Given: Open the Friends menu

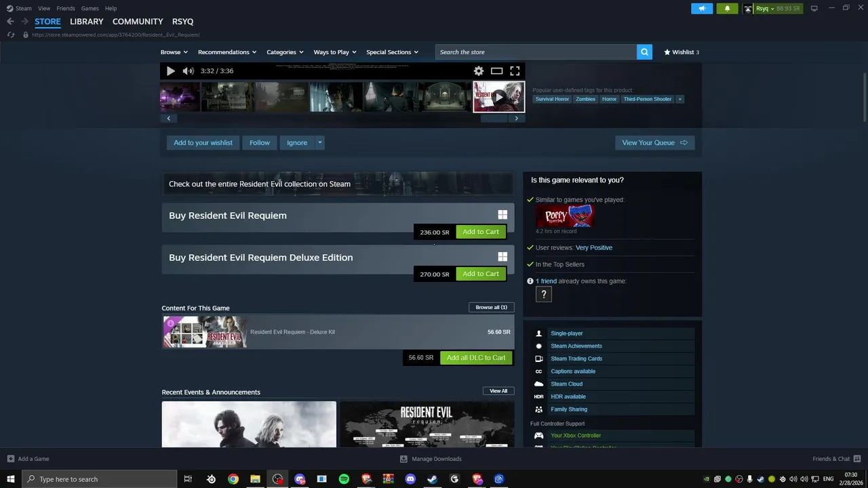Looking at the screenshot, I should point(66,8).
